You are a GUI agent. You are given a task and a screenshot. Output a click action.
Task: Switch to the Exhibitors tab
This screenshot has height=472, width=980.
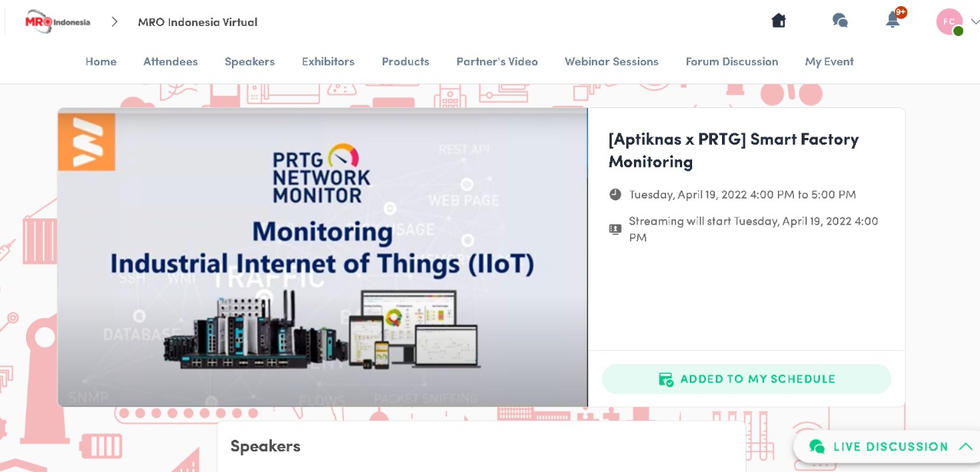click(x=328, y=61)
